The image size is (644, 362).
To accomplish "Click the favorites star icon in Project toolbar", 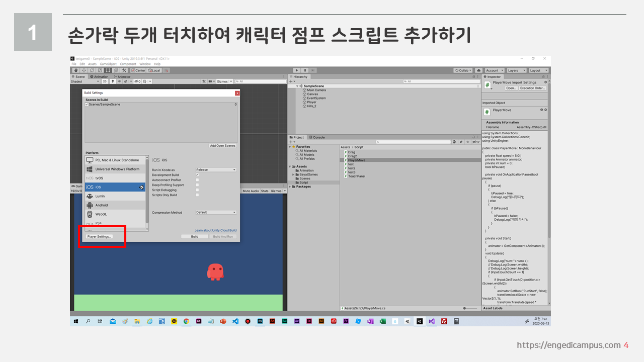I will click(467, 142).
